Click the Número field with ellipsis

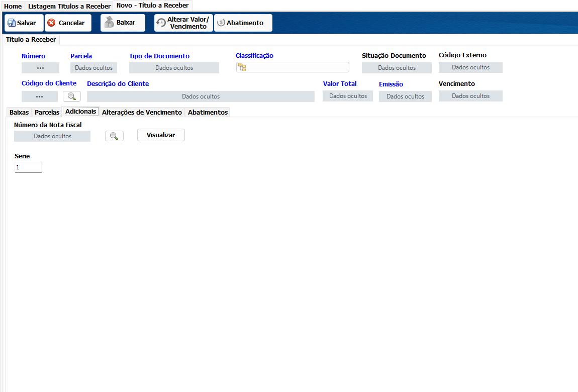pos(41,68)
